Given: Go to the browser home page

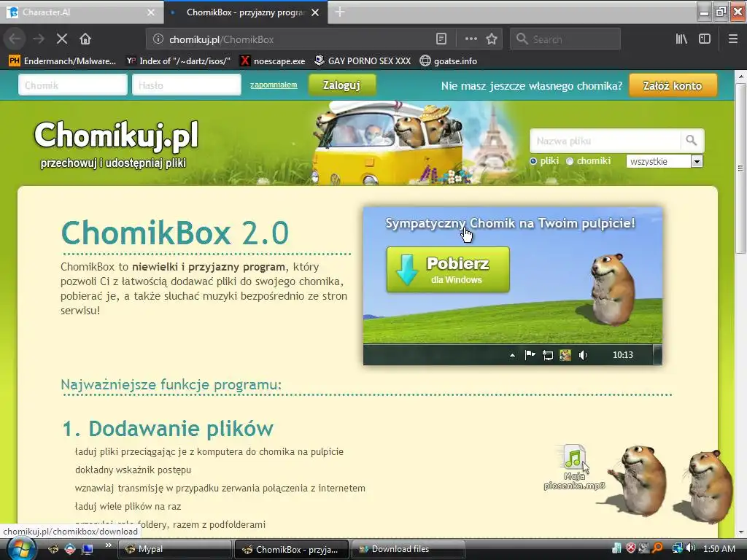Looking at the screenshot, I should (x=85, y=39).
